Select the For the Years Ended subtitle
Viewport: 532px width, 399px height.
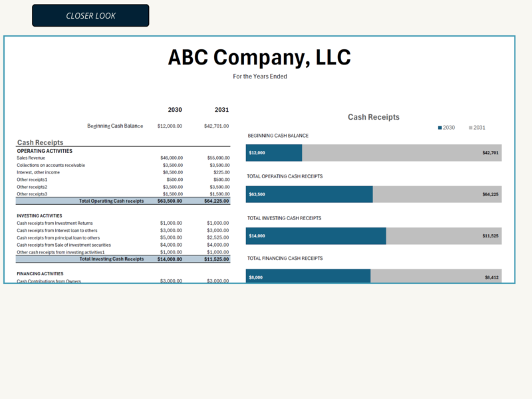coord(260,76)
